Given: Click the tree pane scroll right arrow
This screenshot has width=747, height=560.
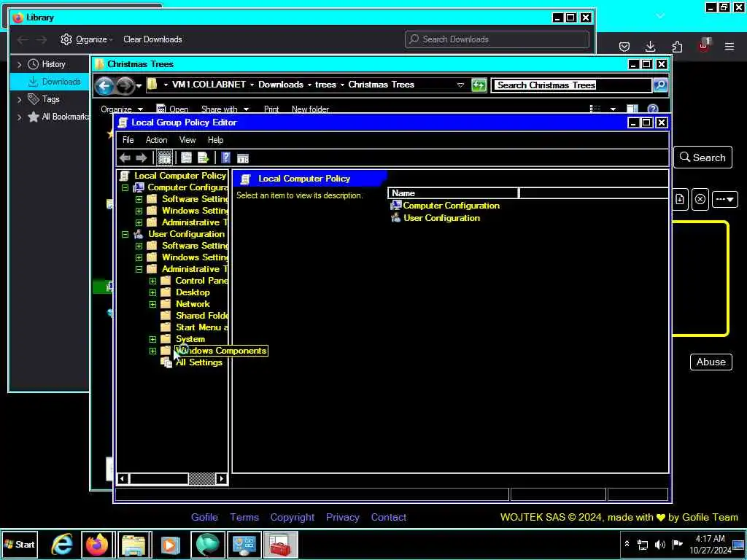Looking at the screenshot, I should click(x=222, y=478).
